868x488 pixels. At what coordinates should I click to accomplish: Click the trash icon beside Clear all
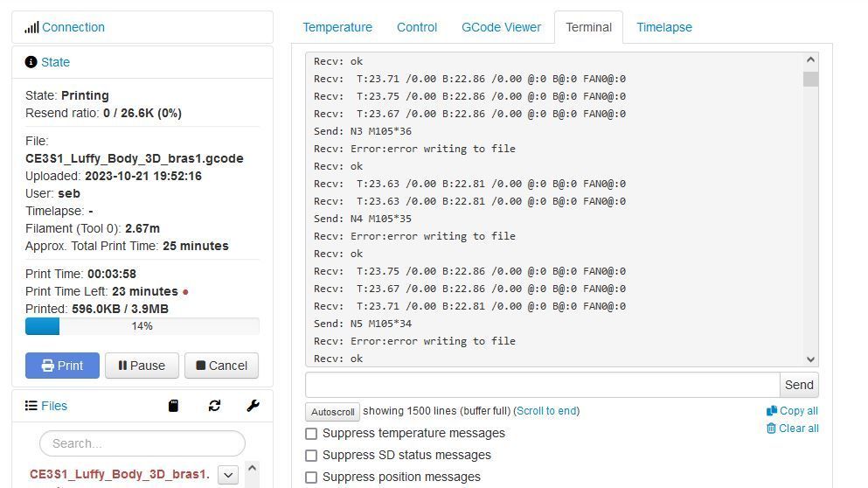tap(771, 429)
